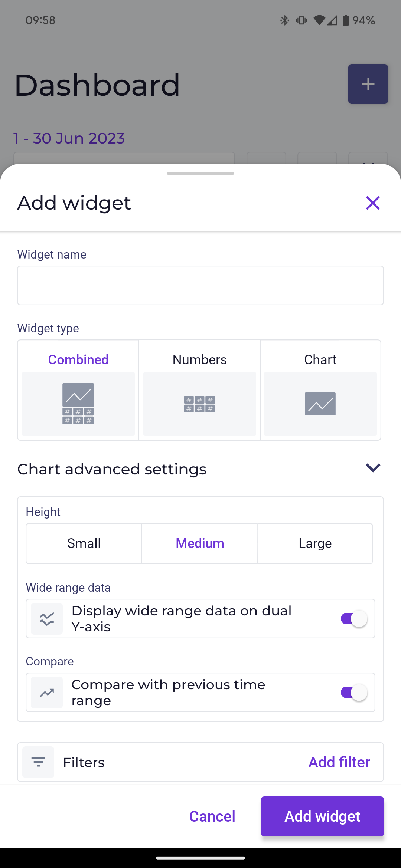Tap the Combined widget type icon

point(78,404)
